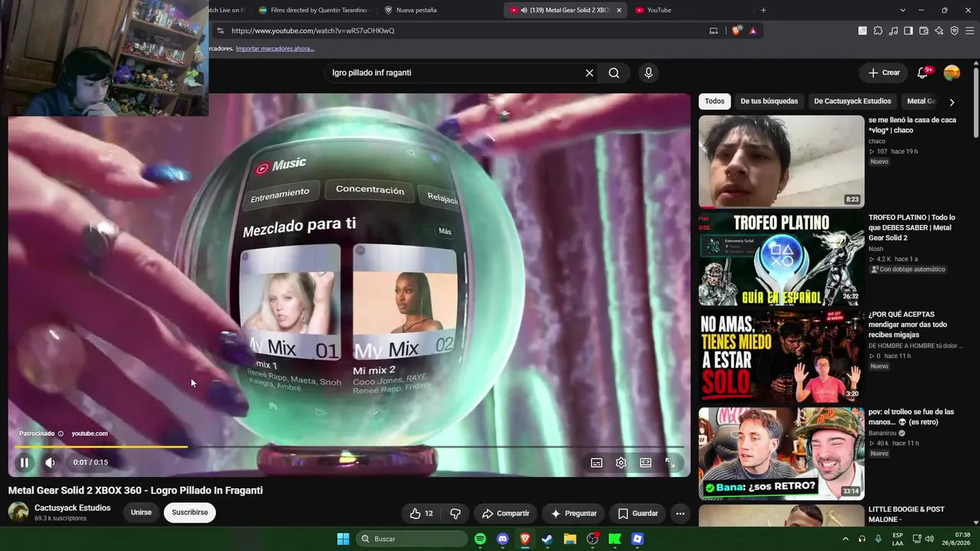The image size is (980, 551).
Task: Open the Cactusyack Estudios channel name link
Action: (73, 508)
